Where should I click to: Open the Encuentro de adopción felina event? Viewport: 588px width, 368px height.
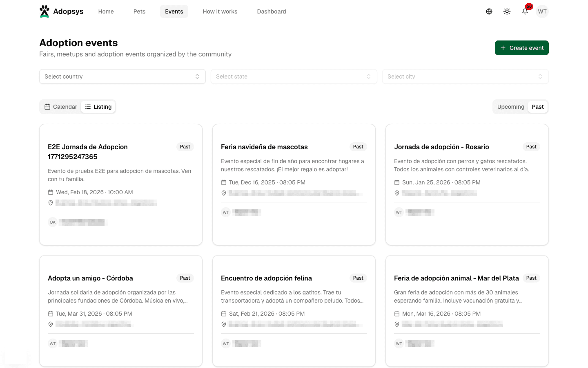pos(266,278)
